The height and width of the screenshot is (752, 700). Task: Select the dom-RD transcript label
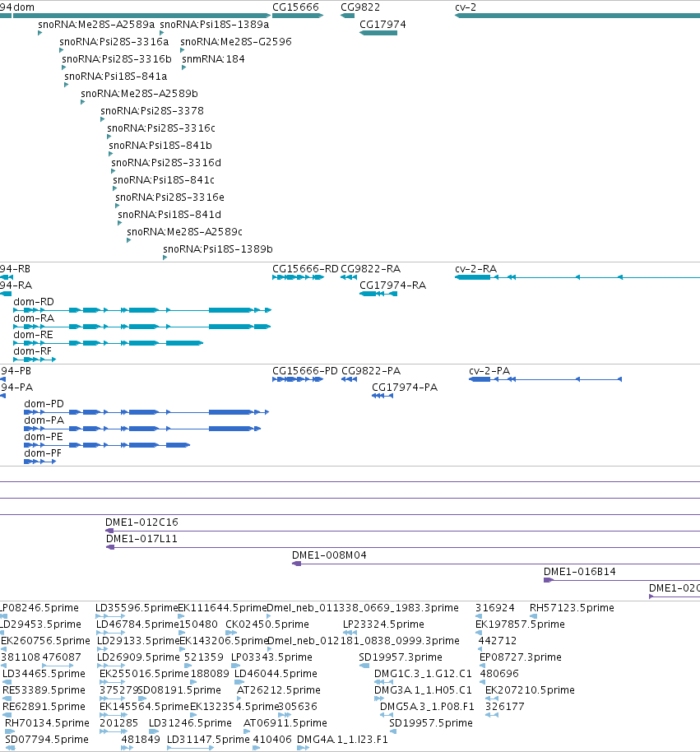point(34,302)
